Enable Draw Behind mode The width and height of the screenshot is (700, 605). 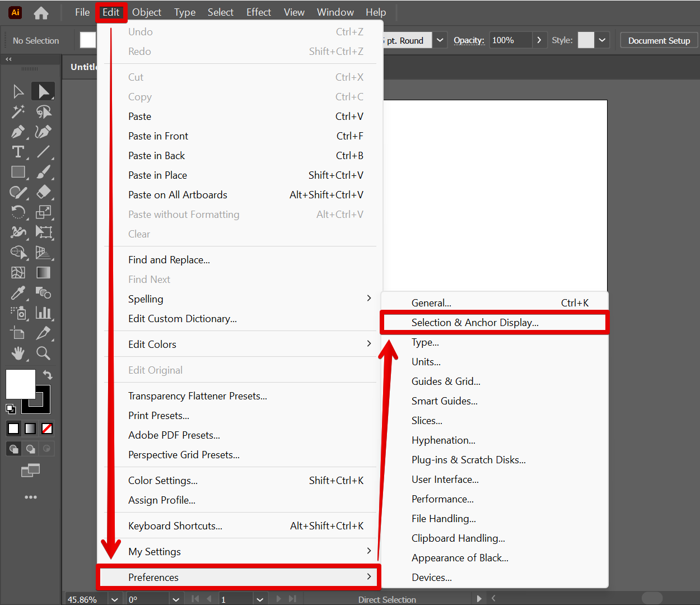(x=30, y=449)
